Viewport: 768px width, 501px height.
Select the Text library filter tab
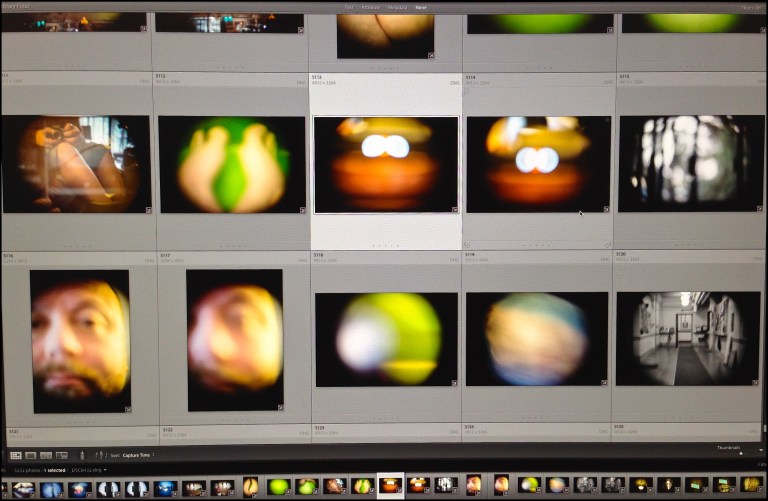pos(349,7)
